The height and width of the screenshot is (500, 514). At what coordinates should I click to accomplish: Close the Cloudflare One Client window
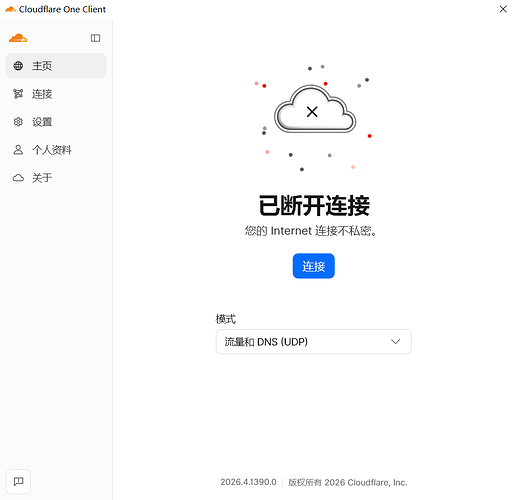pos(503,9)
